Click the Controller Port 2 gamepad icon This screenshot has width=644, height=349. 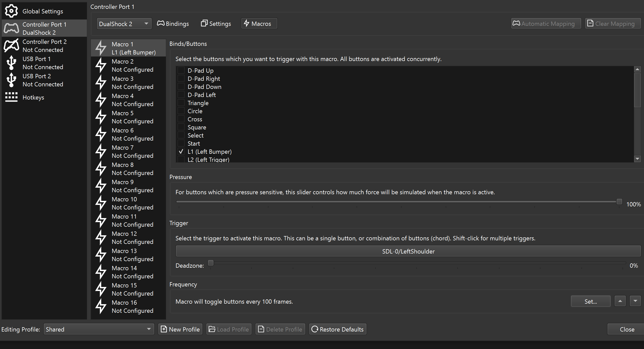(x=11, y=45)
